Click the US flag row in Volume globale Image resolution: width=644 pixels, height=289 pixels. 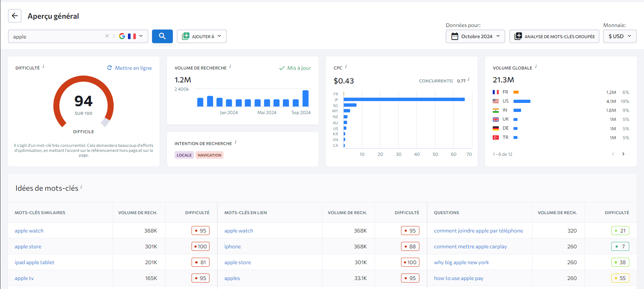(561, 101)
